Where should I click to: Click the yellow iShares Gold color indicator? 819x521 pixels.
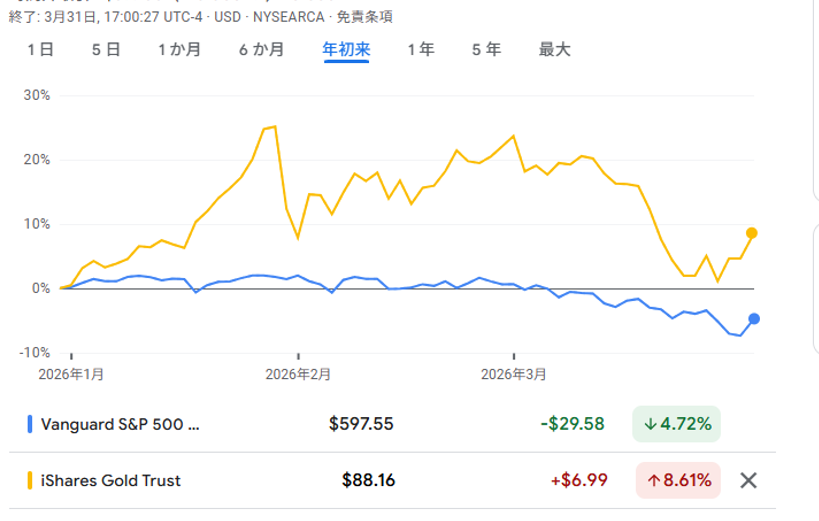[30, 481]
